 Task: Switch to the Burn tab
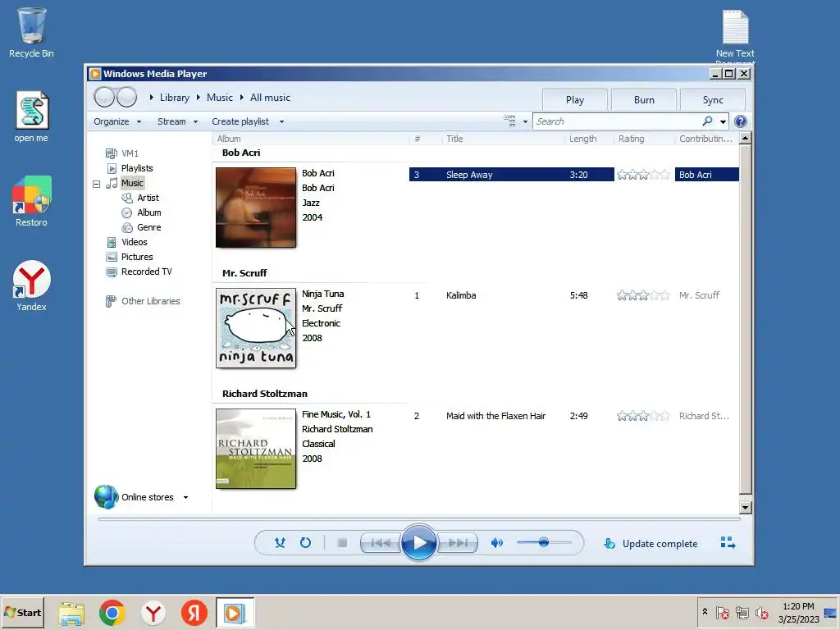point(643,99)
